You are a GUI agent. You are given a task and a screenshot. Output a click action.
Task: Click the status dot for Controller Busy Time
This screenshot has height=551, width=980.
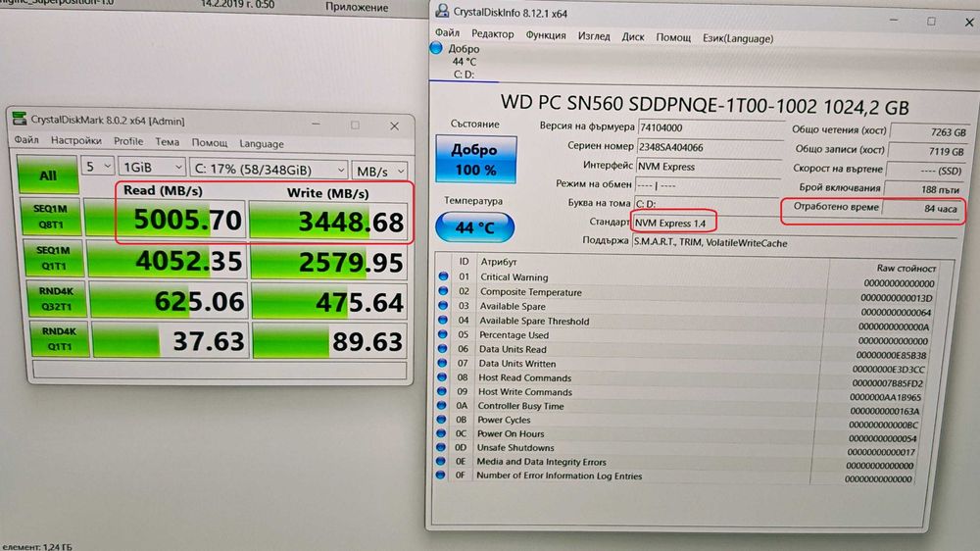441,405
